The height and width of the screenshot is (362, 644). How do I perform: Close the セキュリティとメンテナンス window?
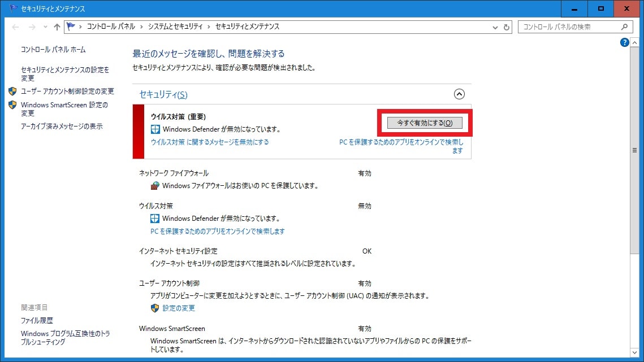tap(626, 8)
